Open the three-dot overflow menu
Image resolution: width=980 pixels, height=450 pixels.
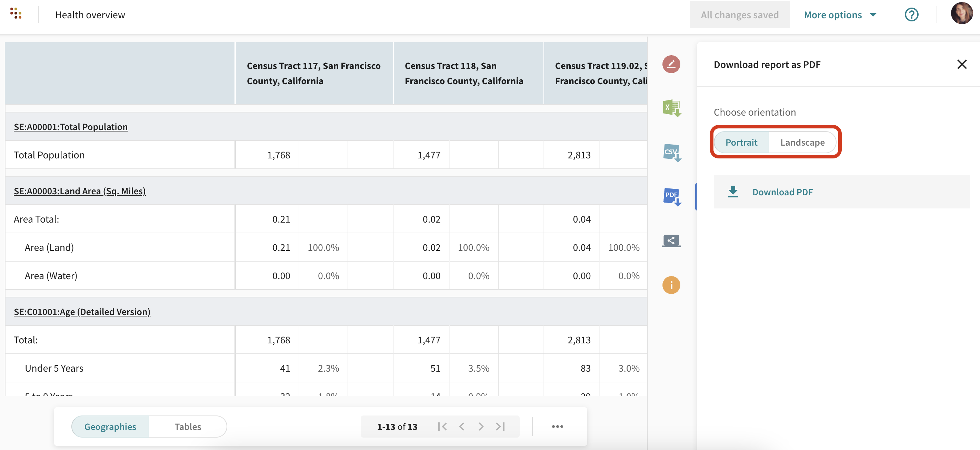pos(557,427)
